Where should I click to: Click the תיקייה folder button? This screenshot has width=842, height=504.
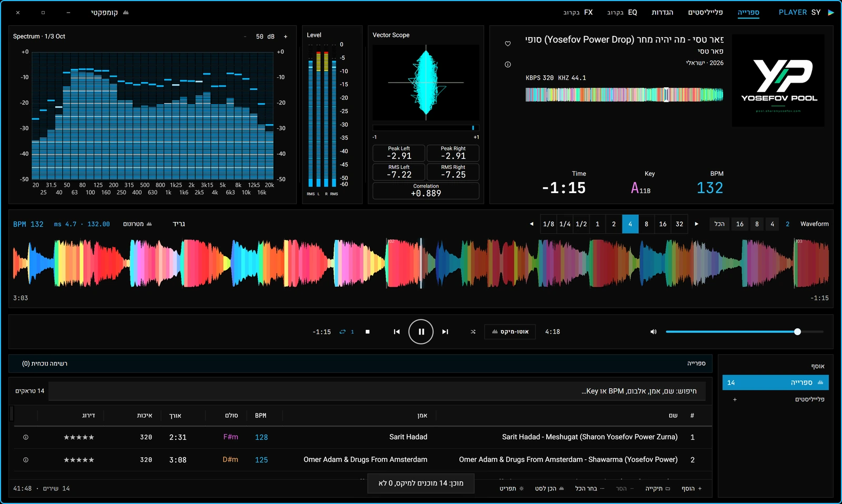[658, 489]
